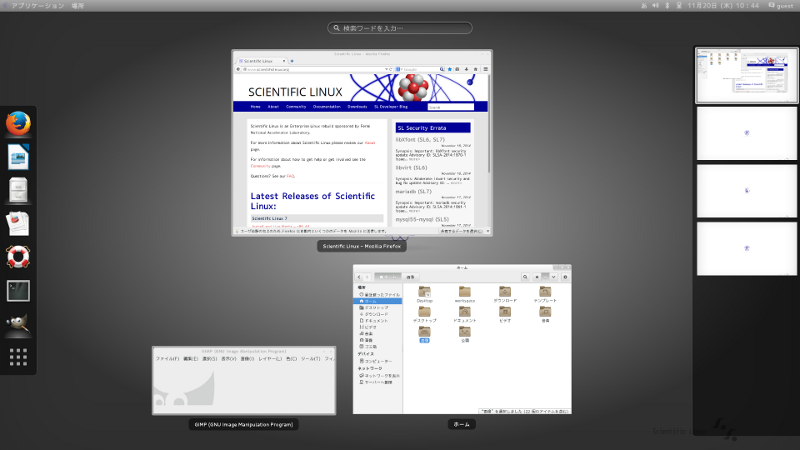Click Files window search icon
The image size is (800, 450).
(x=525, y=277)
